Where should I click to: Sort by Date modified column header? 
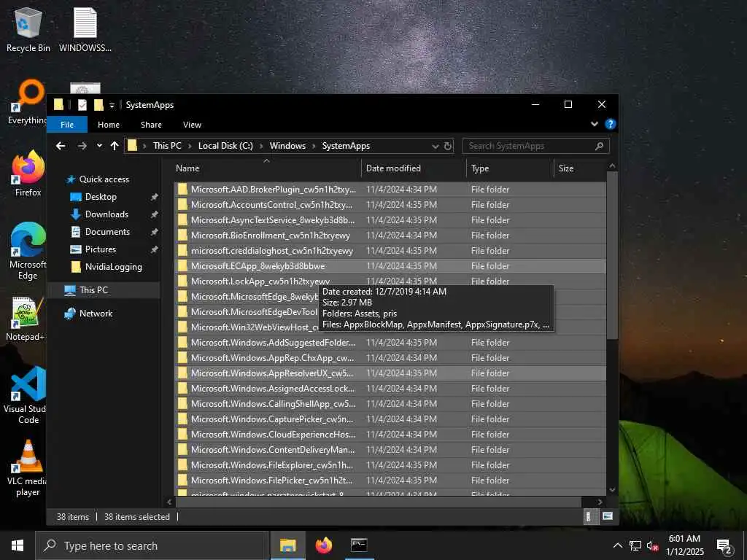[414, 168]
